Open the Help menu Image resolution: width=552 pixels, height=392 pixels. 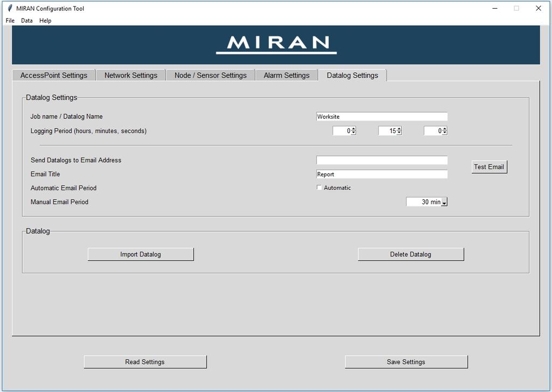point(45,20)
